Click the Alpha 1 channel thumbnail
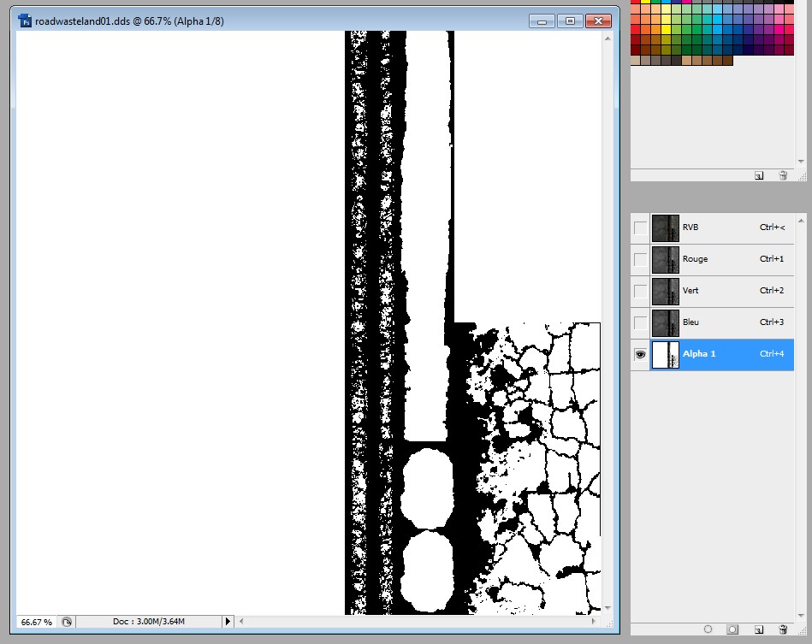The width and height of the screenshot is (812, 644). click(666, 355)
